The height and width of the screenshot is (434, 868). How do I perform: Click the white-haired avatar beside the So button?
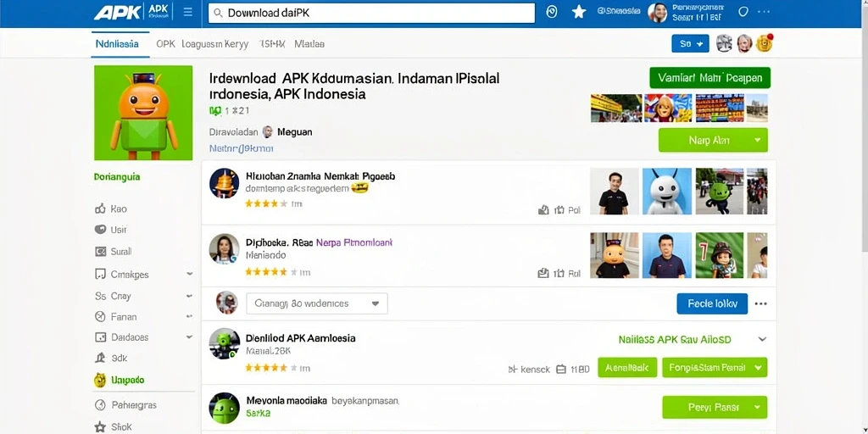click(x=744, y=43)
